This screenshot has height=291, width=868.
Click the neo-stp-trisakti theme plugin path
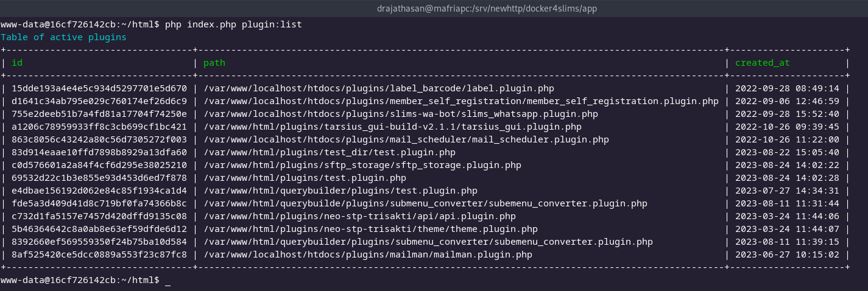point(370,229)
